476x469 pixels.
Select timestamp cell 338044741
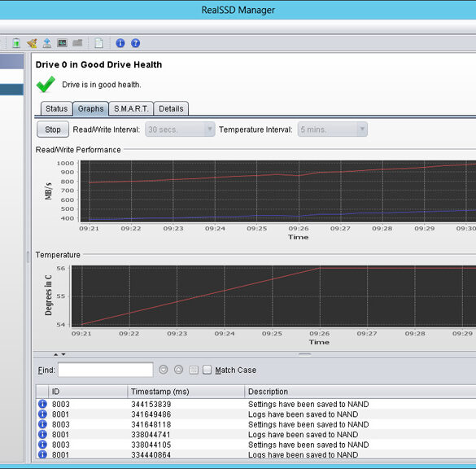pos(151,435)
